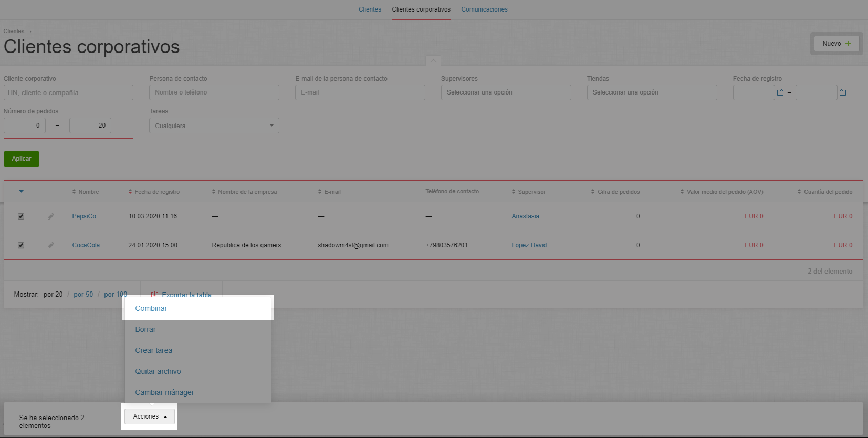Image resolution: width=868 pixels, height=438 pixels.
Task: Sort by Nombre de la empresa column
Action: coord(244,192)
